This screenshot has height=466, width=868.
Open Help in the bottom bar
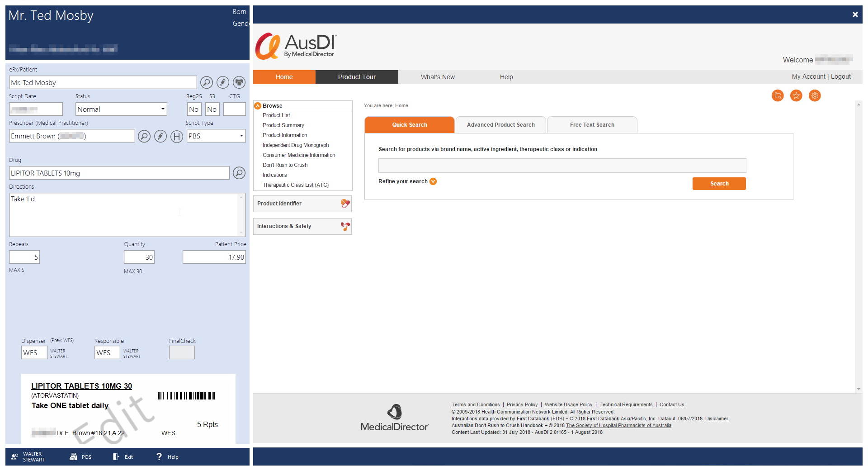(x=167, y=457)
